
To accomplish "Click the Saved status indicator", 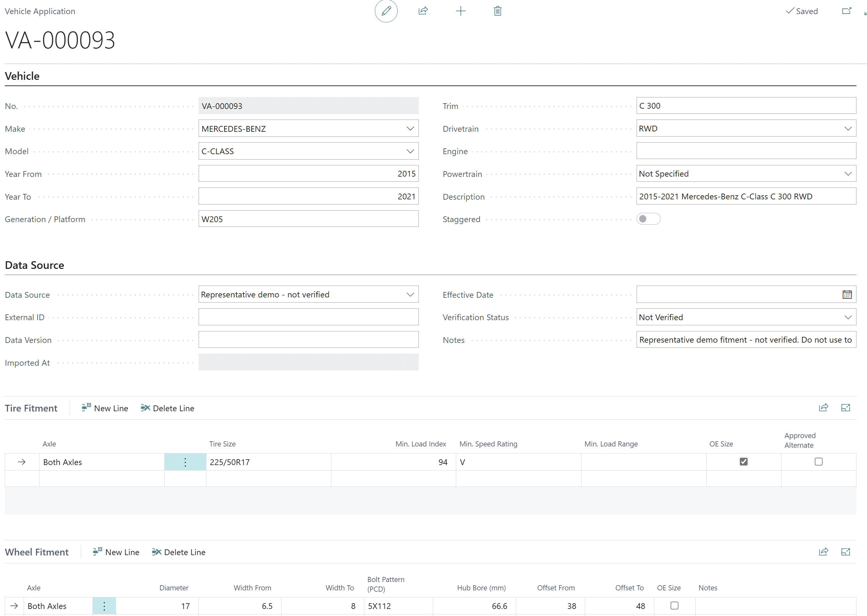I will (801, 11).
